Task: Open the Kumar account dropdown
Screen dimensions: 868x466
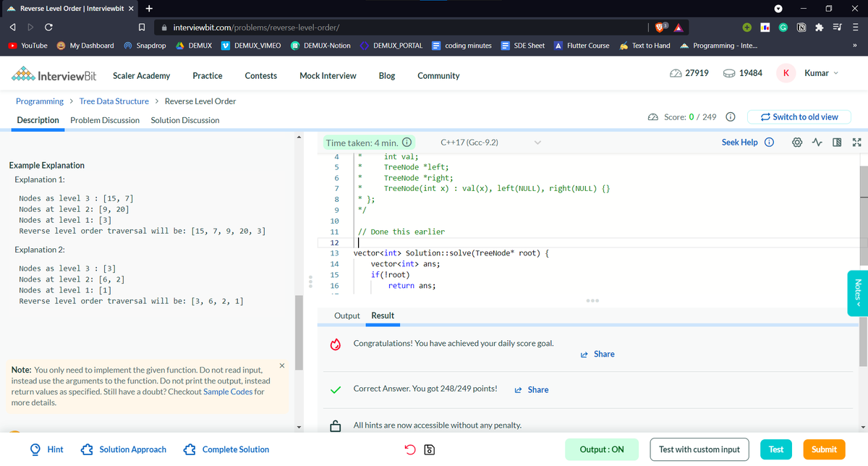Action: 821,73
